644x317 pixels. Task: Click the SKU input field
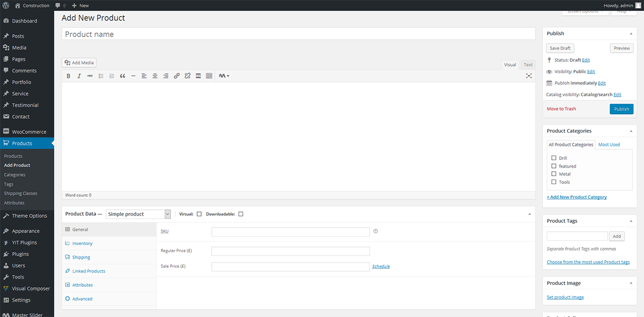290,232
